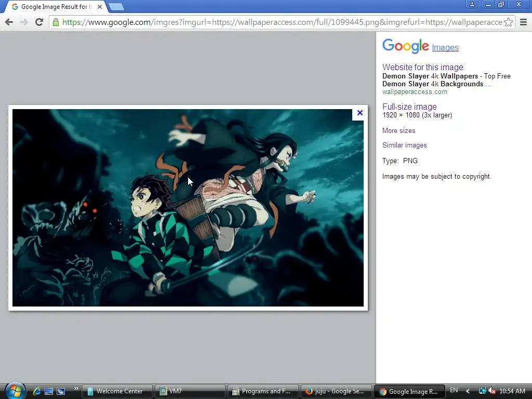Select Google Image Result taskbar button
532x399 pixels.
click(409, 391)
